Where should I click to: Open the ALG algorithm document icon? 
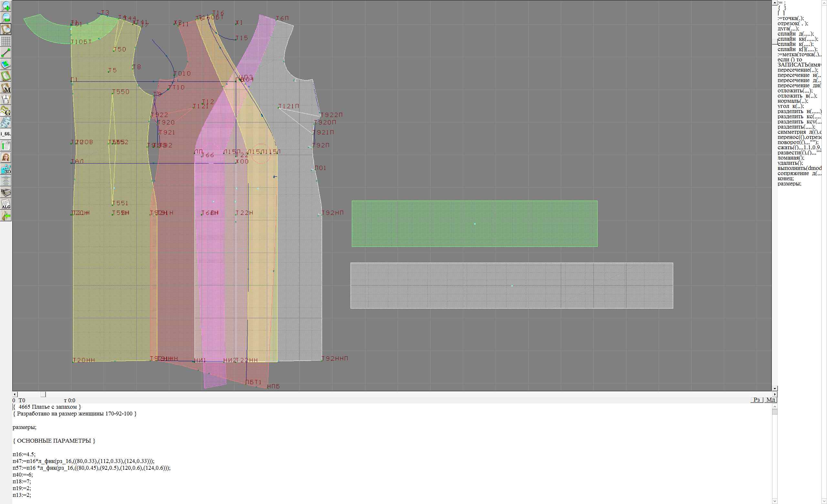(x=6, y=204)
